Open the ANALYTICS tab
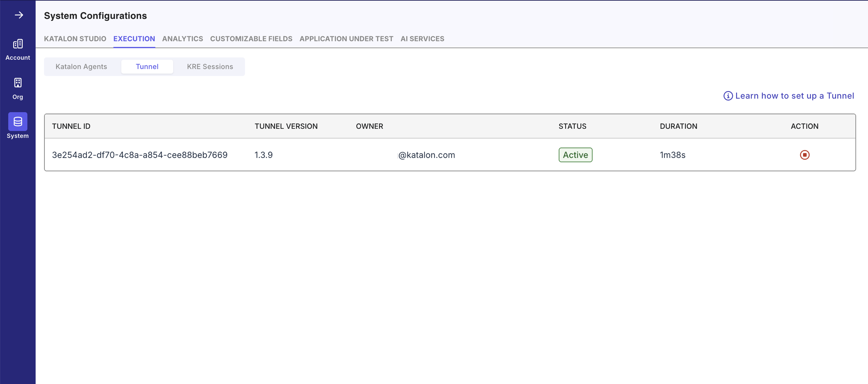 182,39
